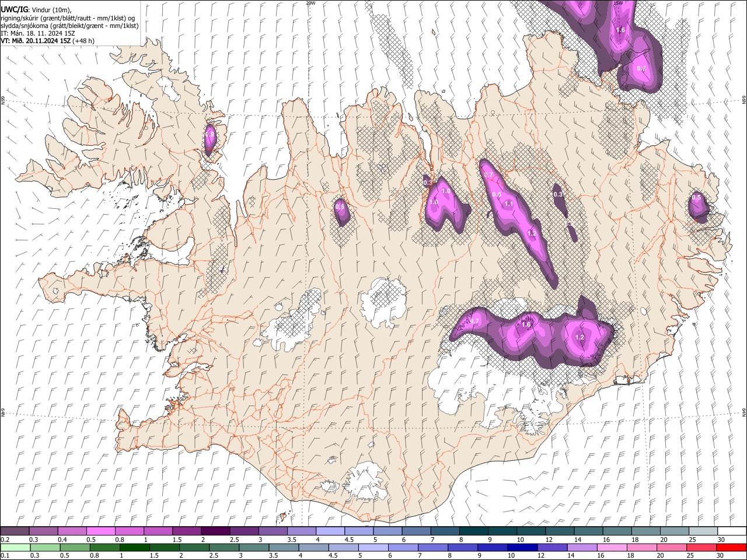Select the white top-row swatch at 30
The height and width of the screenshot is (560, 747).
(x=731, y=531)
